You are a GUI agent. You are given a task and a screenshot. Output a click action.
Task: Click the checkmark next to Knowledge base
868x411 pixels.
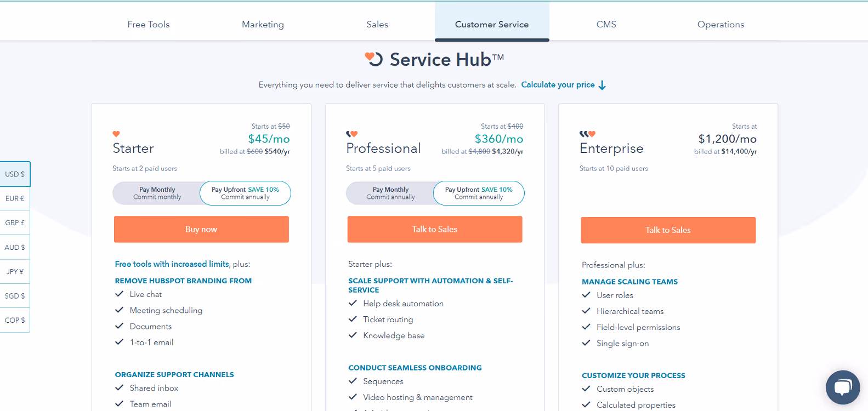[353, 335]
